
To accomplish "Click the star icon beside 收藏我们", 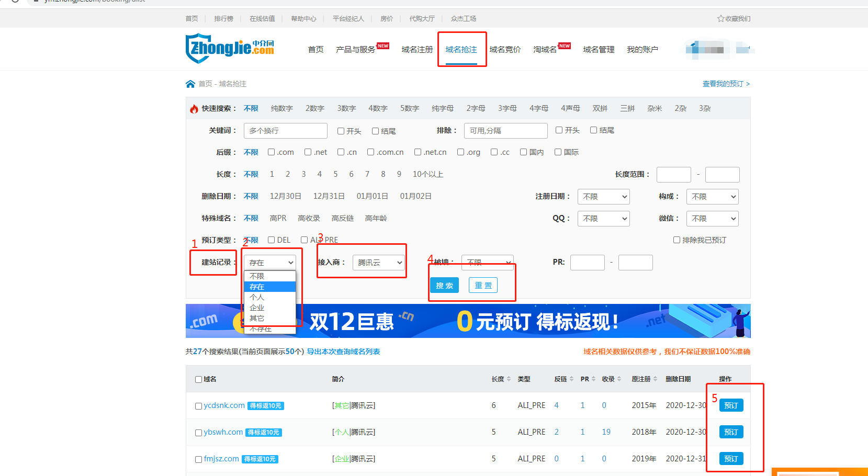I will pyautogui.click(x=720, y=18).
